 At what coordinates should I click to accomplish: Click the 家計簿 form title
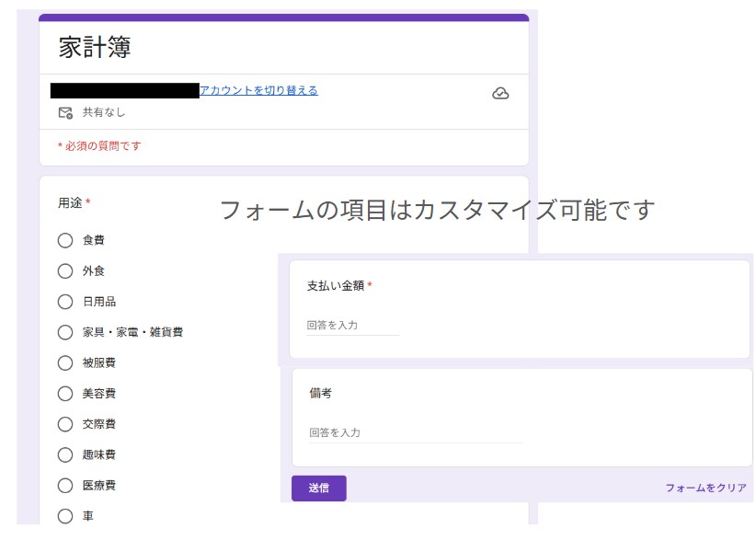pyautogui.click(x=95, y=47)
